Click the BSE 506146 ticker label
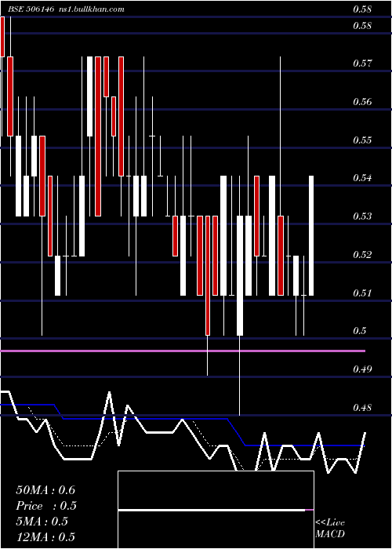The width and height of the screenshot is (392, 549). pos(31,9)
